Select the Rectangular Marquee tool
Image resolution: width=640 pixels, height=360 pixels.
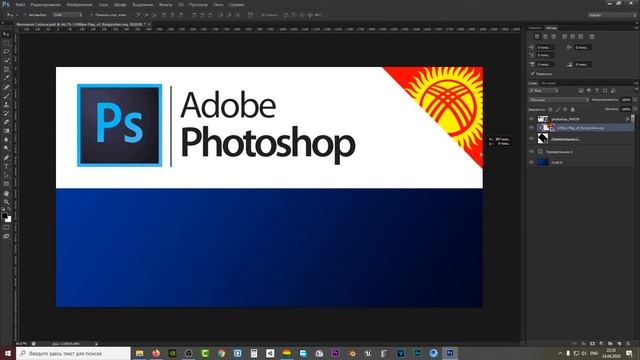6,43
